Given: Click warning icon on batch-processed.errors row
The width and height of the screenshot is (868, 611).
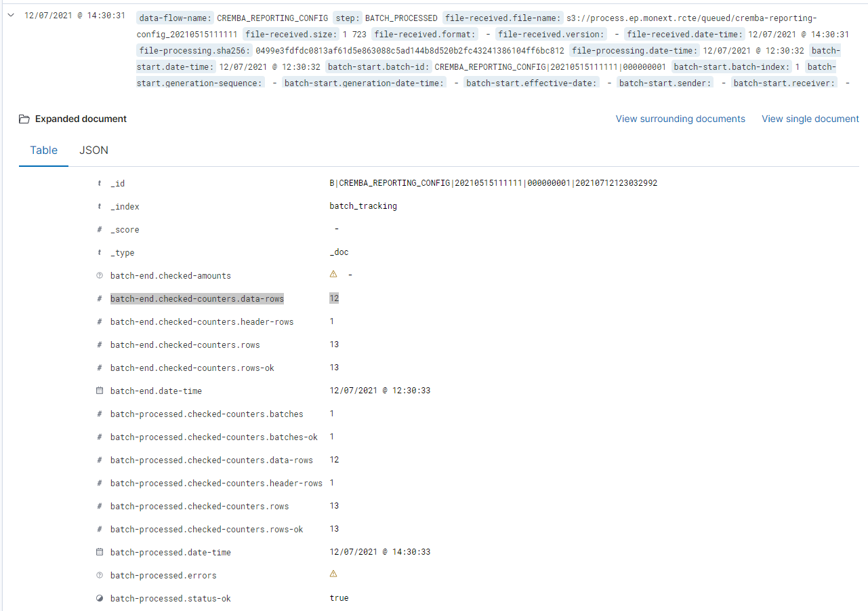Looking at the screenshot, I should (x=333, y=574).
